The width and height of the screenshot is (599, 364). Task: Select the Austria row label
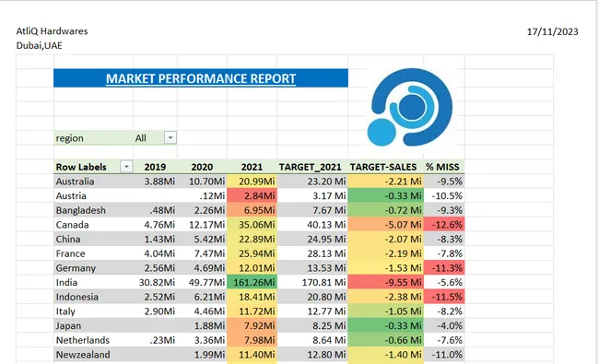tap(71, 195)
